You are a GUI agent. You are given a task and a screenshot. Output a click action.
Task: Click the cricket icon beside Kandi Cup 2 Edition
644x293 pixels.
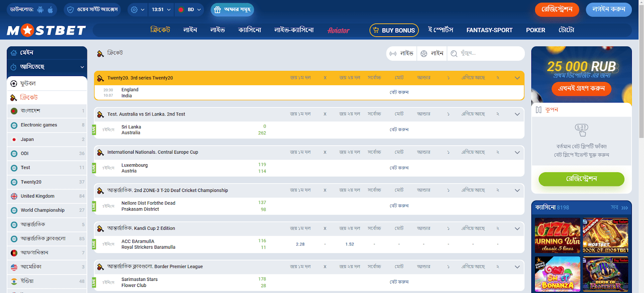(x=101, y=229)
